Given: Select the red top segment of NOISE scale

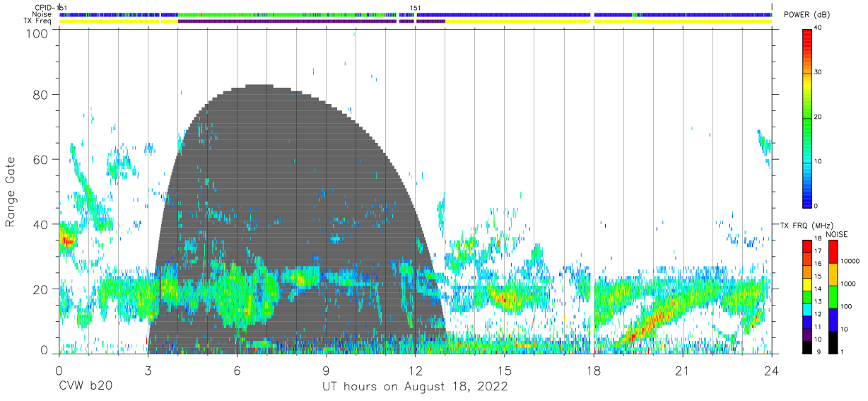Looking at the screenshot, I should [832, 252].
